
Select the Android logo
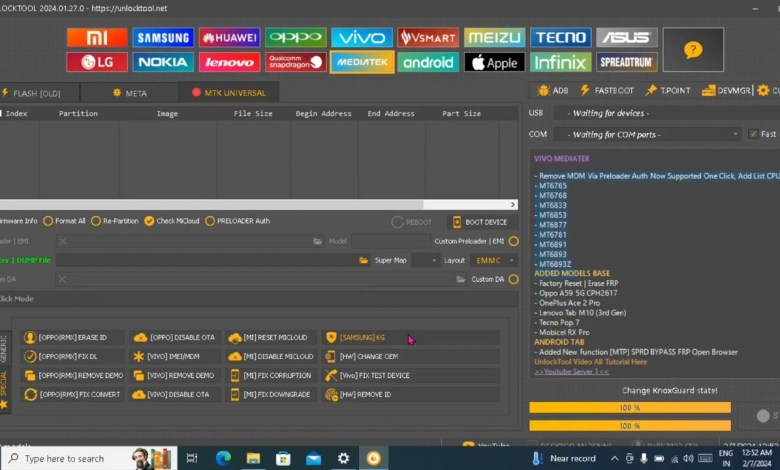(428, 62)
